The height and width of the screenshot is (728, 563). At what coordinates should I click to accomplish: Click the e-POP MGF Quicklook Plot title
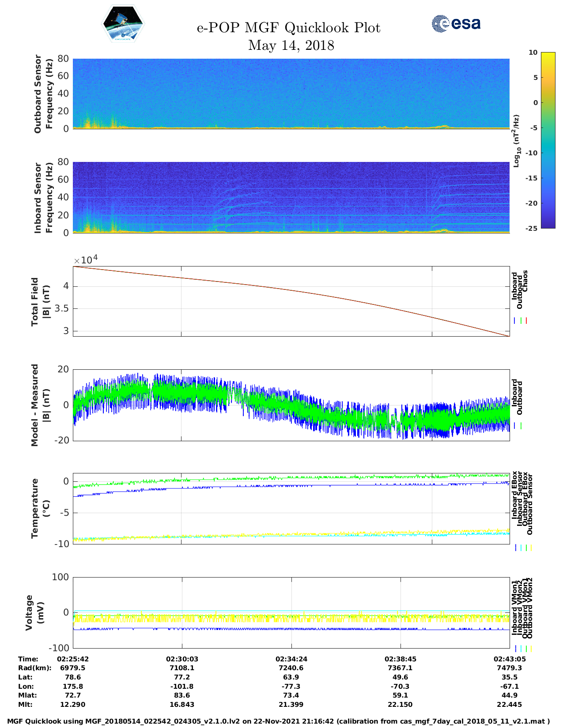pyautogui.click(x=288, y=28)
